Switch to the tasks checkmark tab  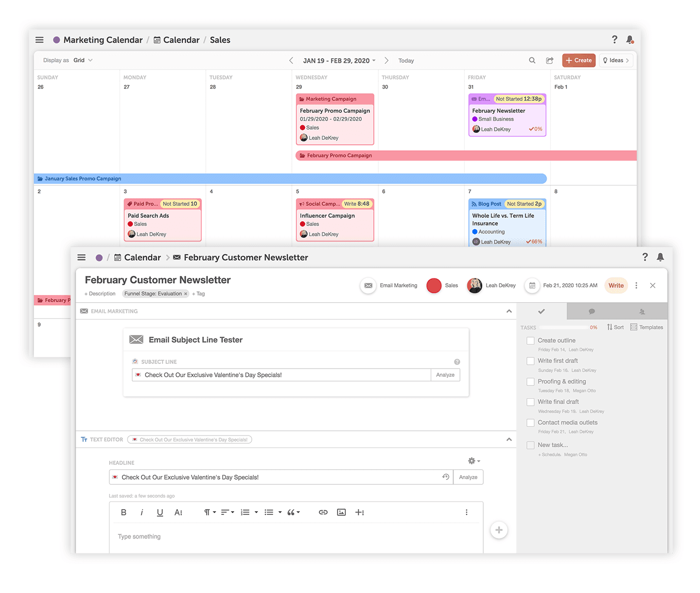tap(541, 311)
